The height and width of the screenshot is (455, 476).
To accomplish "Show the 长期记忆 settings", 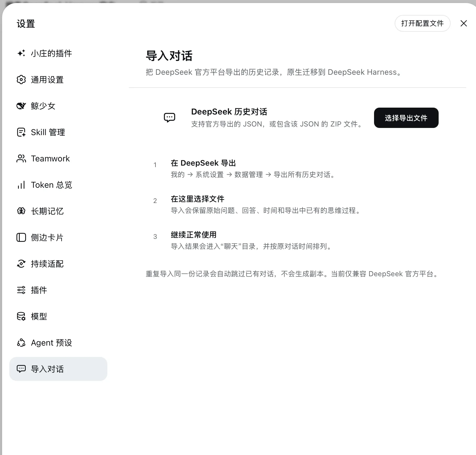I will coord(58,211).
